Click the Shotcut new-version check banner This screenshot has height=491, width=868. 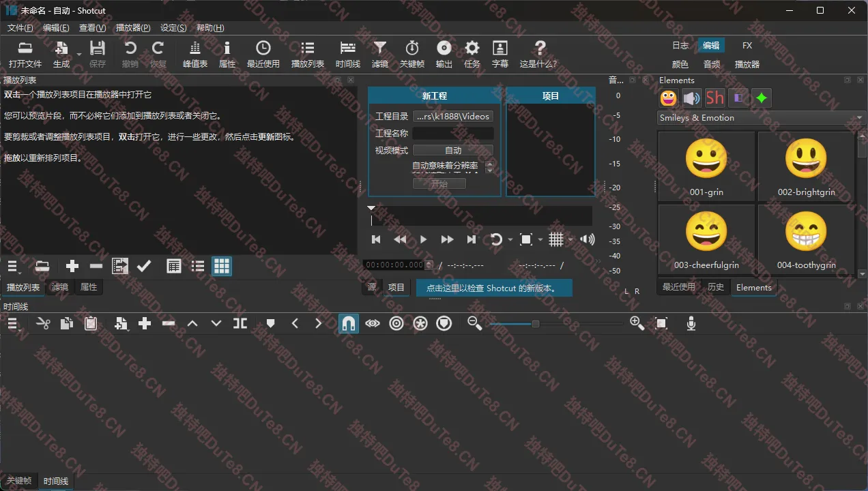494,288
